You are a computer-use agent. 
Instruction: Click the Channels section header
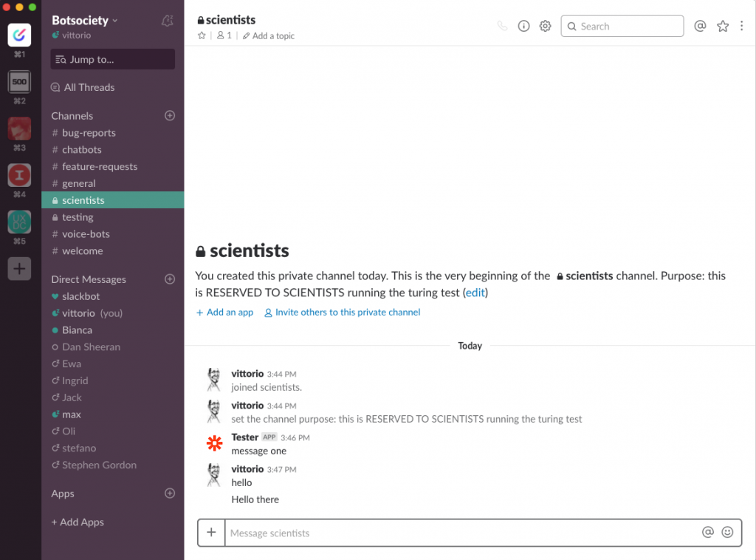tap(72, 116)
